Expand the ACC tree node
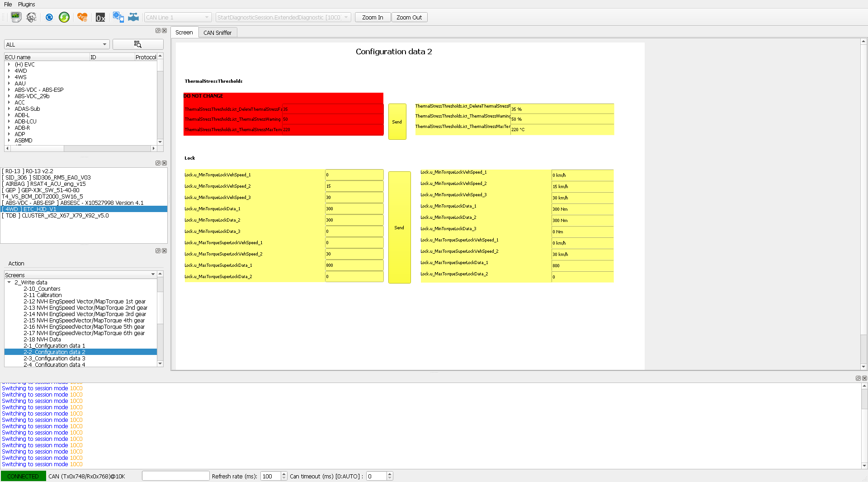The image size is (868, 482). [9, 102]
